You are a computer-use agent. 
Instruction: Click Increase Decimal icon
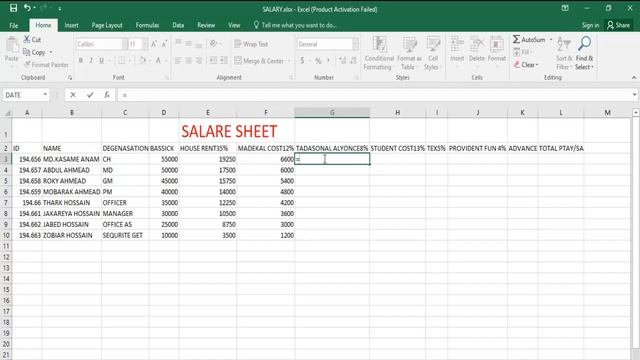342,61
